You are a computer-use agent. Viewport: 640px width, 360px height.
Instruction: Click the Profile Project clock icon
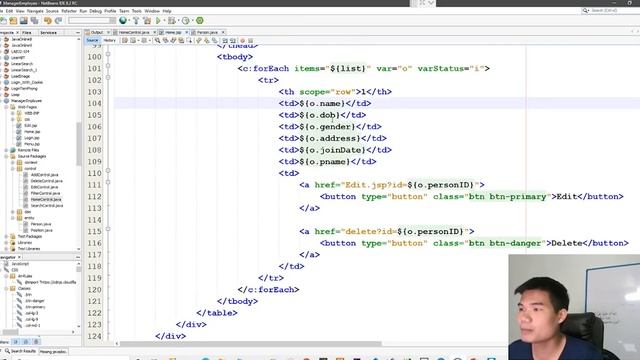click(186, 20)
